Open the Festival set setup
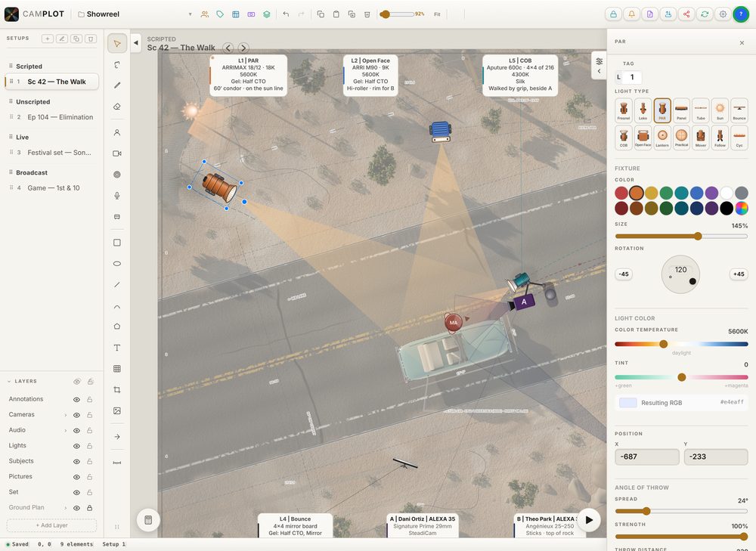This screenshot has width=756, height=551. click(52, 153)
